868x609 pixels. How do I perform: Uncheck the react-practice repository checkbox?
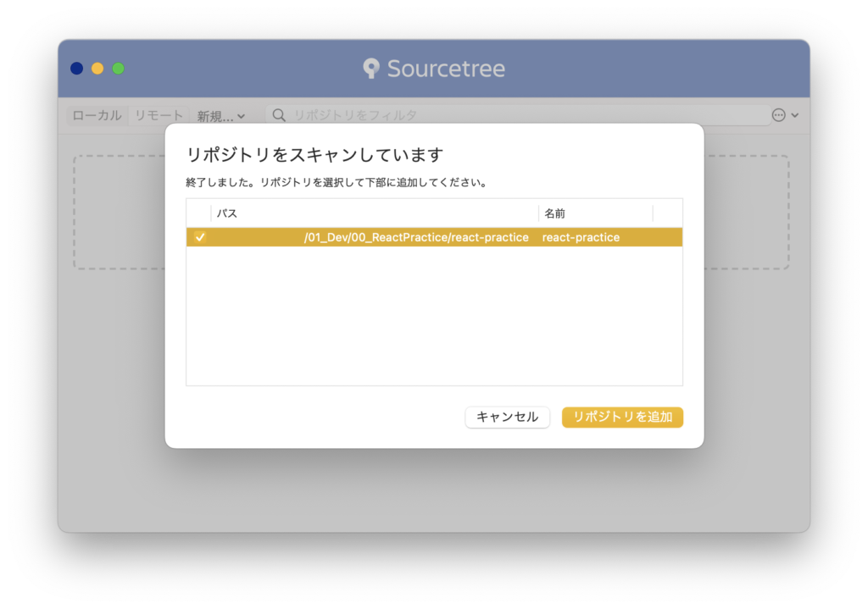pyautogui.click(x=200, y=237)
